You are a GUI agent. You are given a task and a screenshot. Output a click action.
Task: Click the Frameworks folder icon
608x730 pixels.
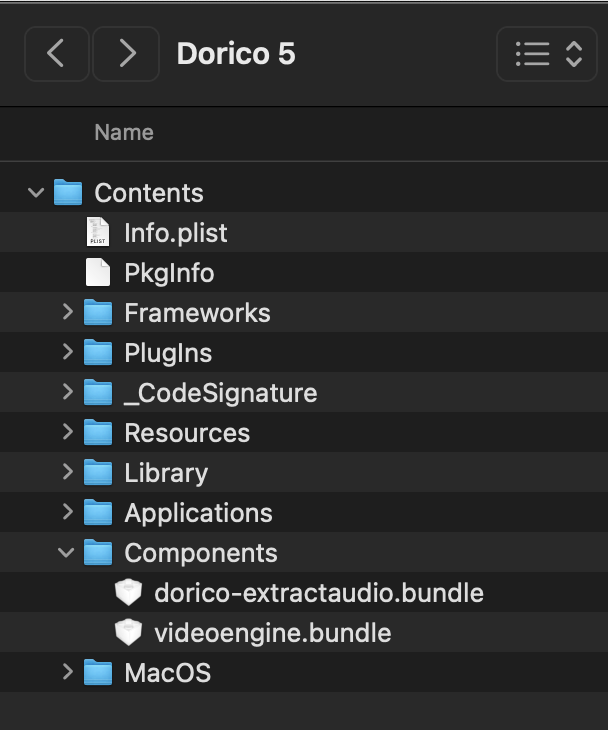(98, 313)
